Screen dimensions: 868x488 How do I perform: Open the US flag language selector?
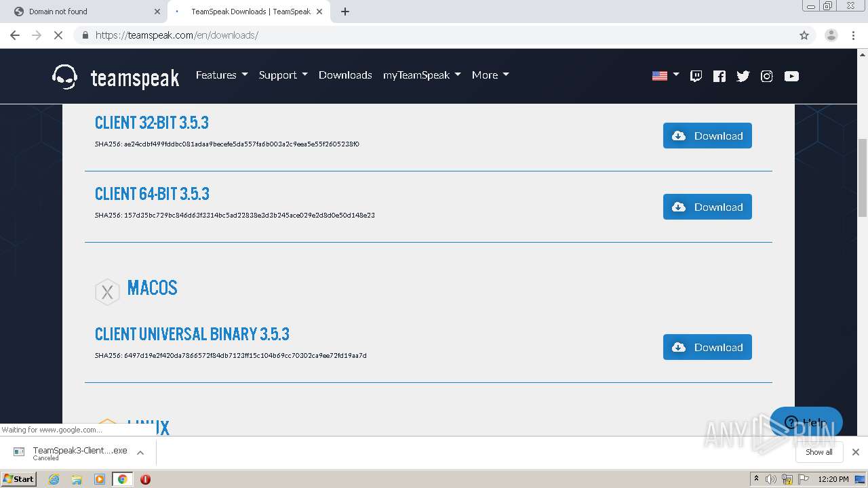[665, 75]
